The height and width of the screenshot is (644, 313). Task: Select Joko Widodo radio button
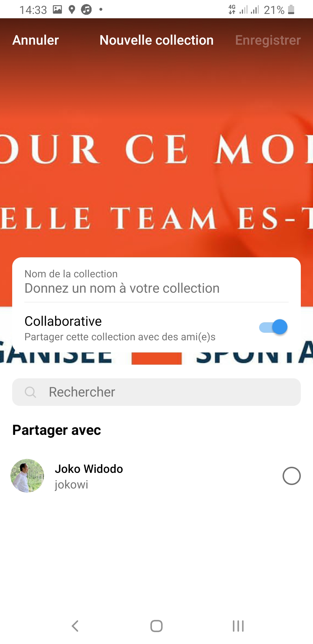click(x=292, y=476)
